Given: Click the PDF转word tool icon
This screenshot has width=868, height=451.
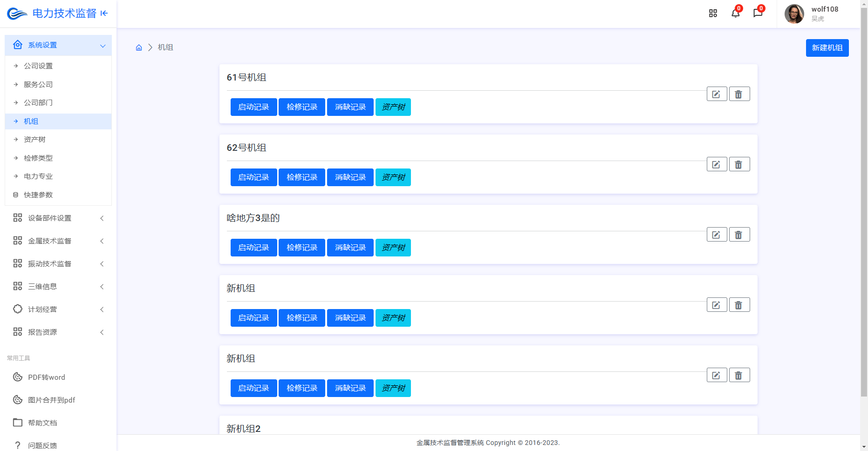Looking at the screenshot, I should click(x=18, y=377).
